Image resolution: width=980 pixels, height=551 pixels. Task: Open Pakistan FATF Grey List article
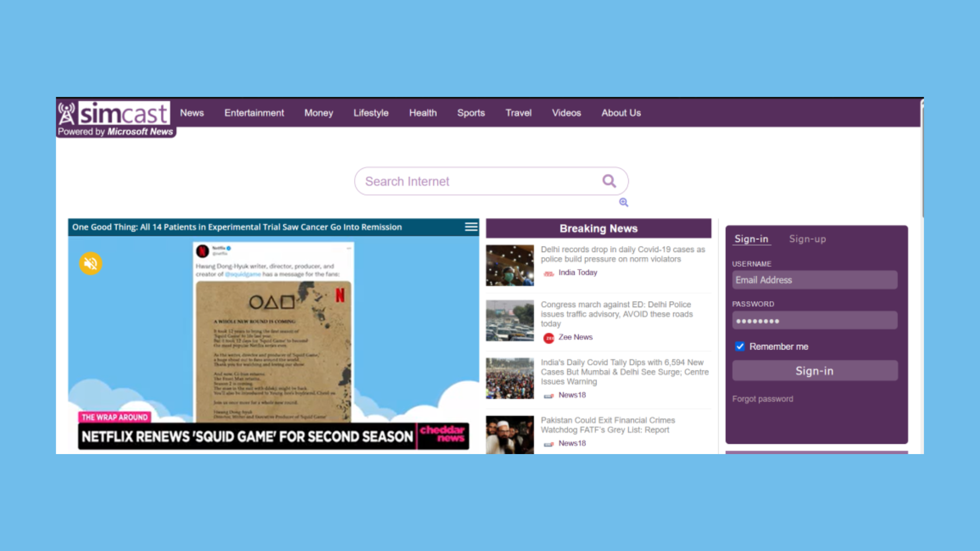(608, 425)
